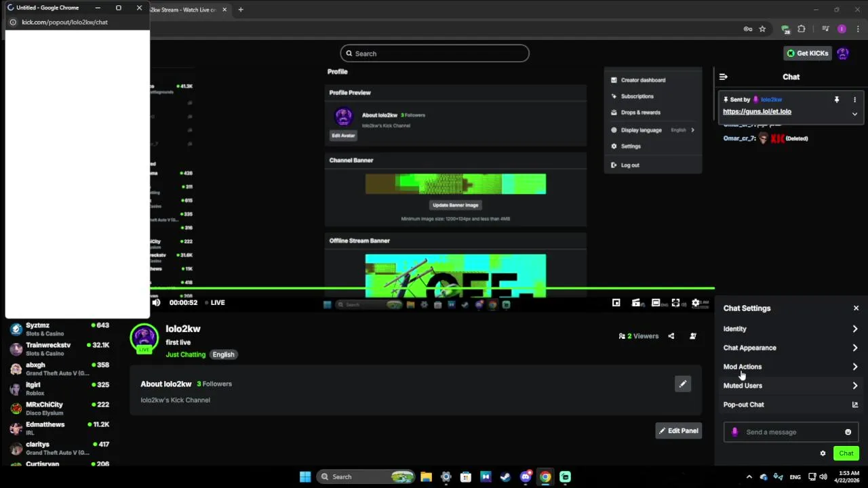Click Omar_cr_7 username in chat

click(x=739, y=138)
